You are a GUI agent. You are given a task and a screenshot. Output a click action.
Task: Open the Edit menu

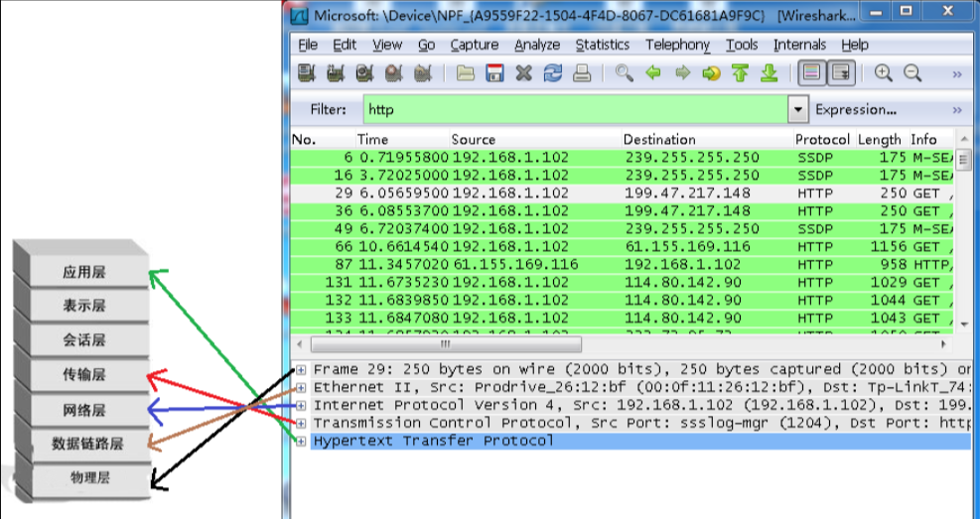[x=345, y=45]
